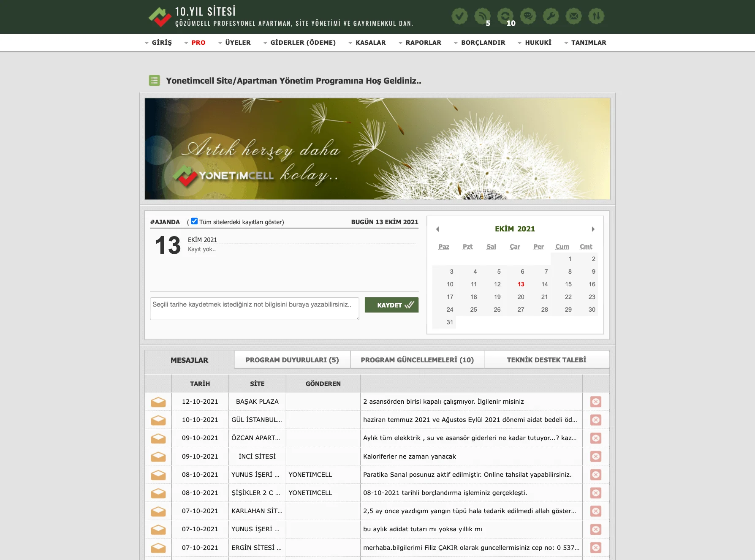755x560 pixels.
Task: Click the GÖNDEREN column header
Action: click(323, 383)
